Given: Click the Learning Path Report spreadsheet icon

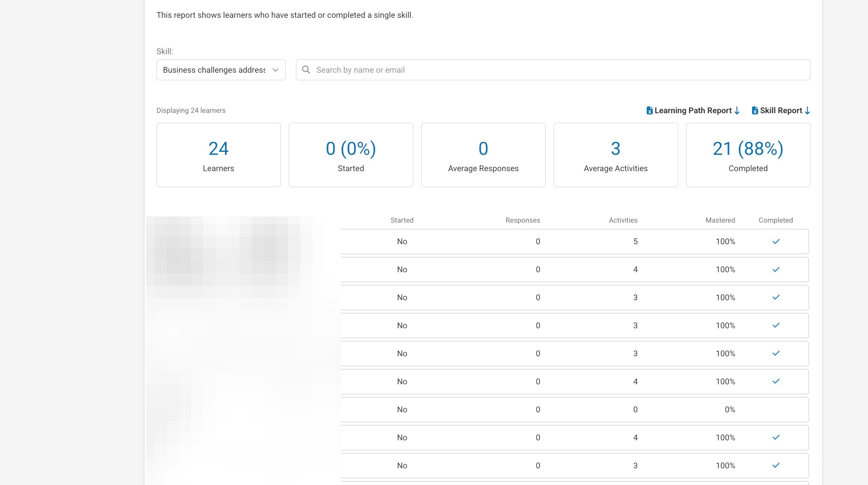Looking at the screenshot, I should coord(649,111).
